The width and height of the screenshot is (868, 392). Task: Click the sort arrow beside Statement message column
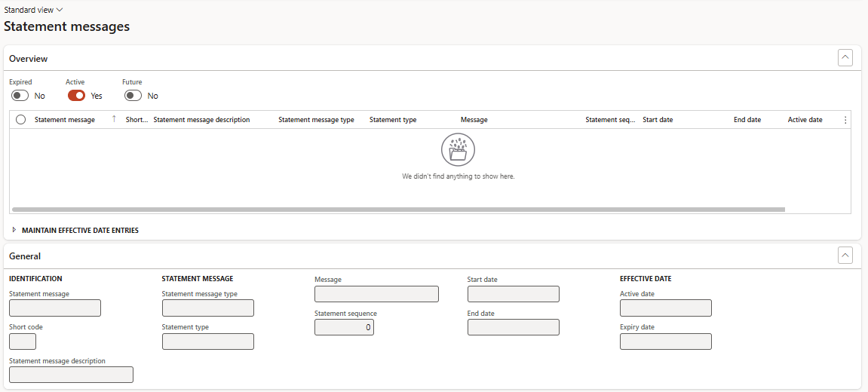pyautogui.click(x=114, y=119)
